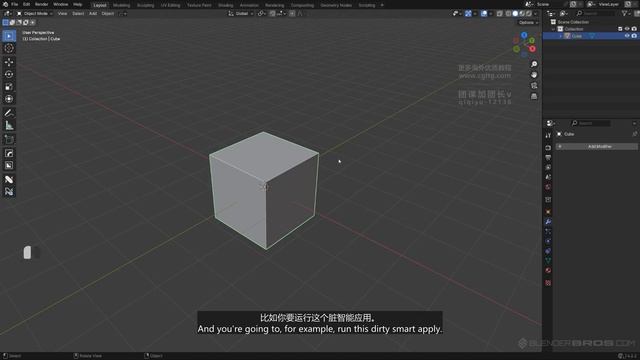
Task: Open the viewport Add menu
Action: click(93, 13)
